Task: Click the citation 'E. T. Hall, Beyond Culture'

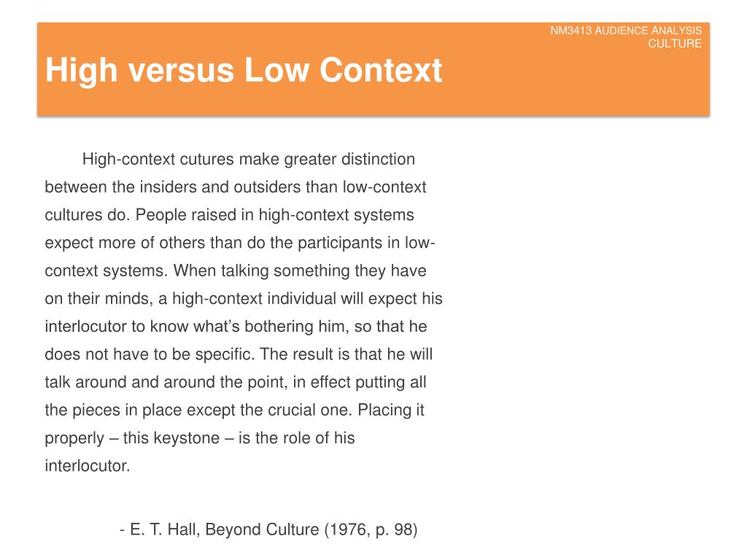Action: (x=225, y=529)
